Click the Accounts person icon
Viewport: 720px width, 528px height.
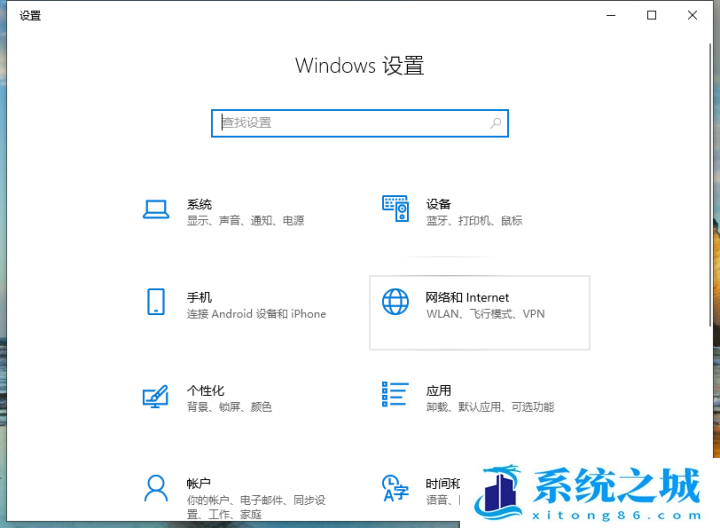tap(155, 488)
